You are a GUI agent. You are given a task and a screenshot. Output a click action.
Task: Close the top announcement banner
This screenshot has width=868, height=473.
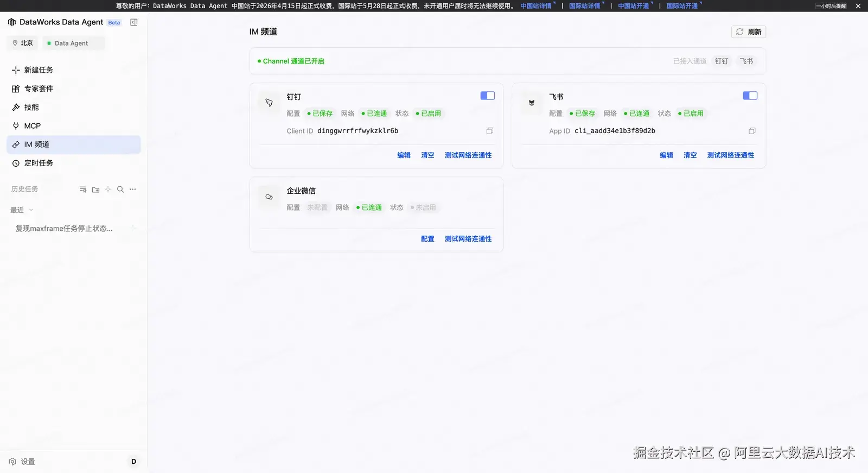[858, 6]
